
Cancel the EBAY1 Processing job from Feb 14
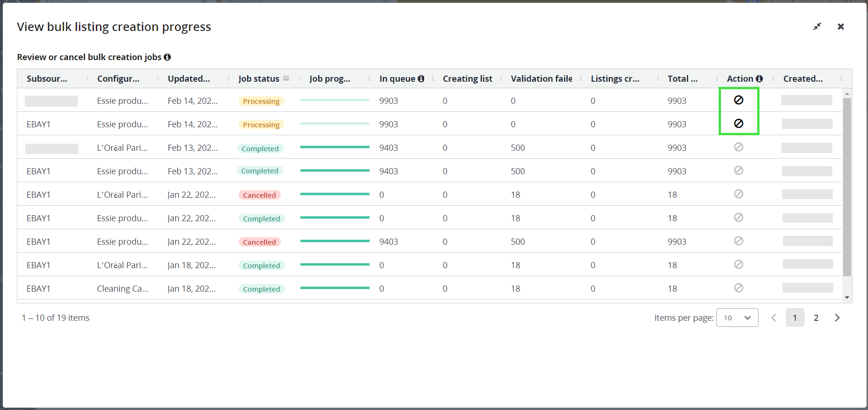point(738,123)
